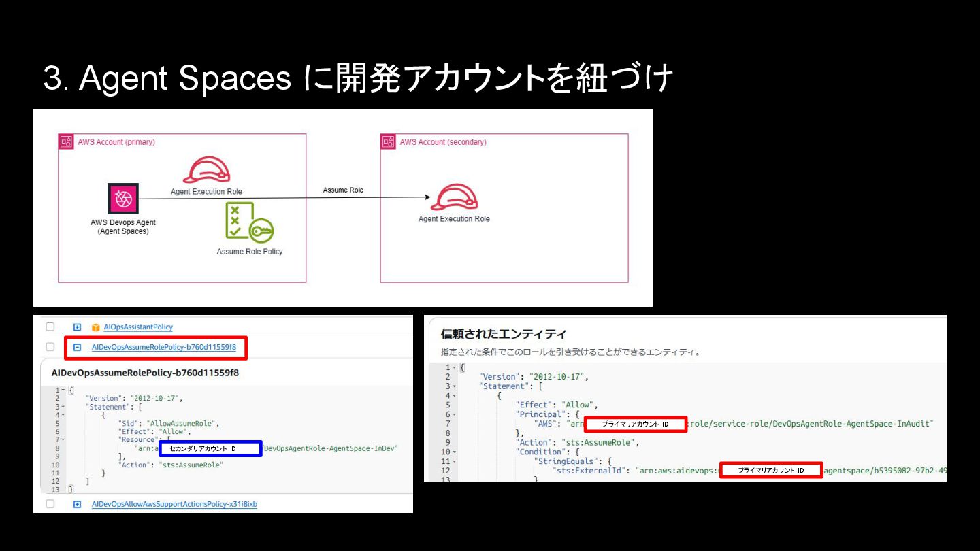This screenshot has width=980, height=551.
Task: Check the AIOpsAssistantPolicy row checkbox
Action: (x=50, y=327)
